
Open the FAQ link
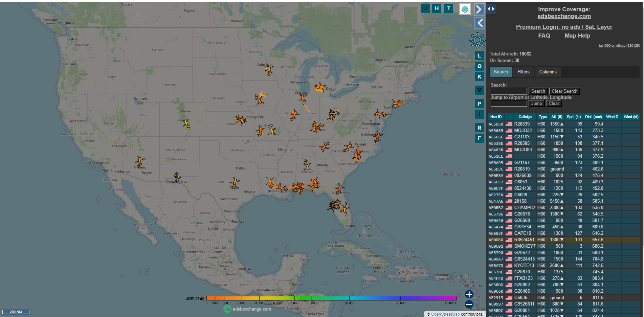(544, 36)
